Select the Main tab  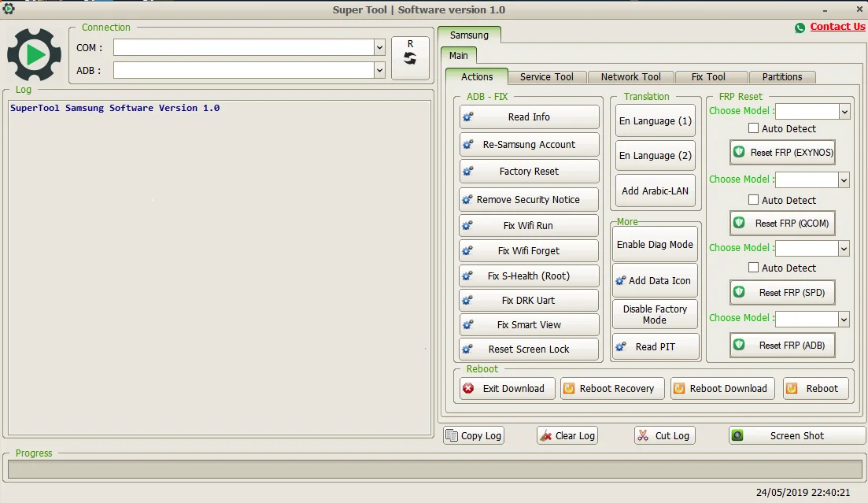[x=458, y=55]
